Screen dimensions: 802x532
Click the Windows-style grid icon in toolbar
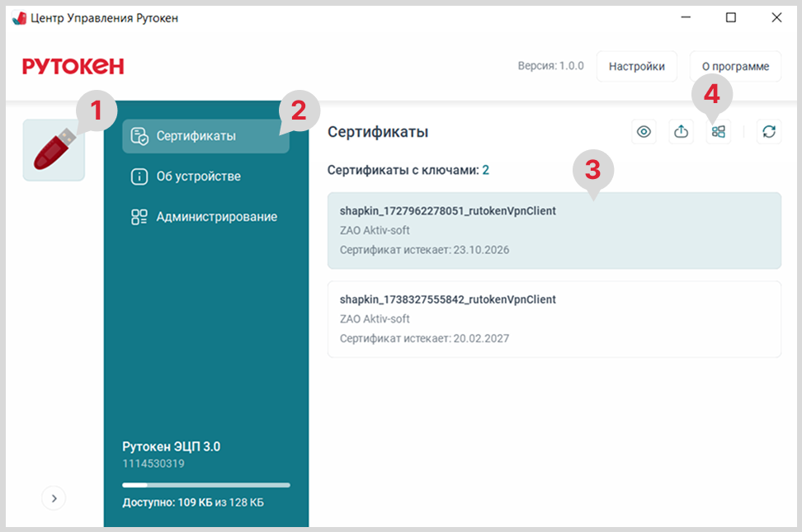click(719, 132)
